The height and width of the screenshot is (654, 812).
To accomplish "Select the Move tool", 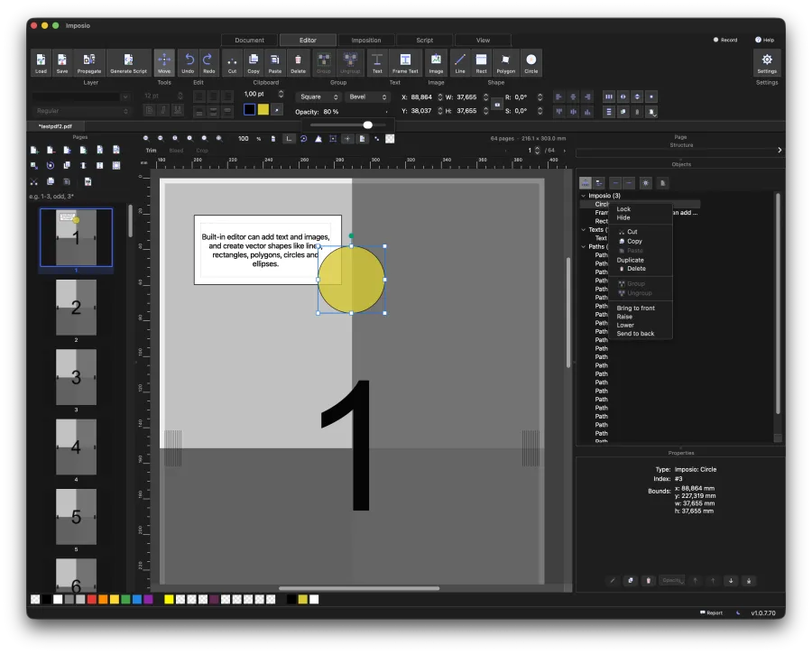I will (164, 63).
